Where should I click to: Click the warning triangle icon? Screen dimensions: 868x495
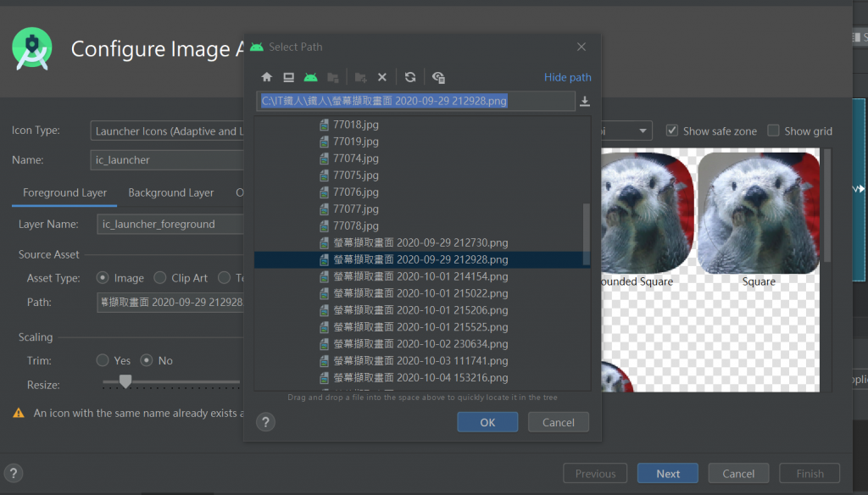coord(19,413)
